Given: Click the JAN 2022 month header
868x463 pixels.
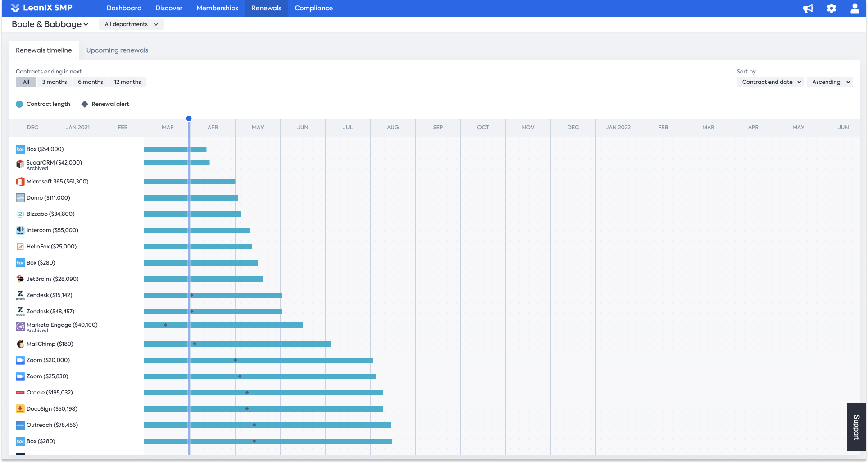Looking at the screenshot, I should [x=618, y=128].
